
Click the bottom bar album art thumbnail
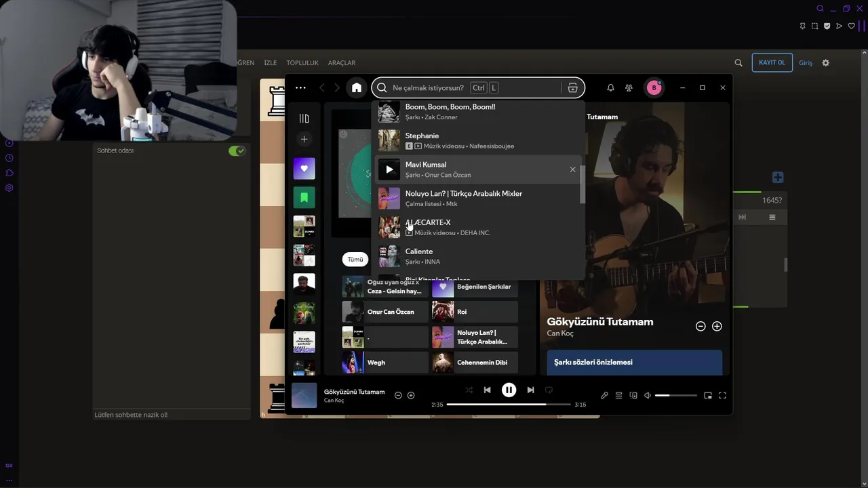point(304,395)
